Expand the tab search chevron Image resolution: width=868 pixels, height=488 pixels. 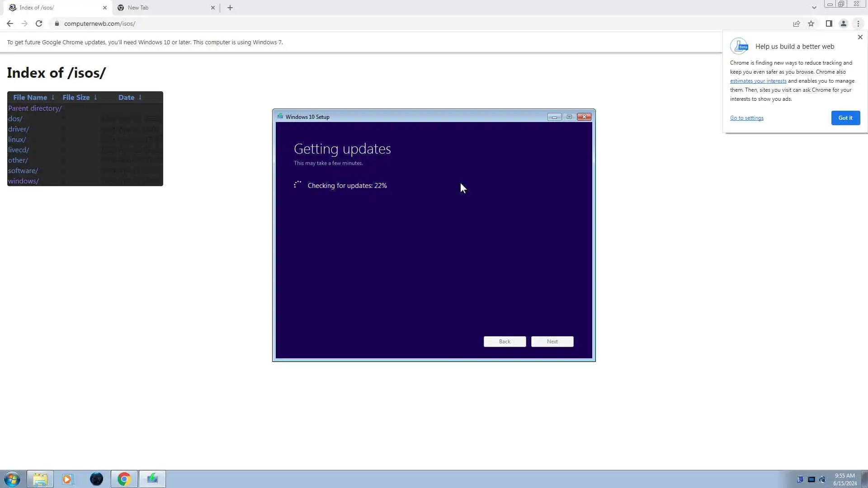[x=814, y=8]
